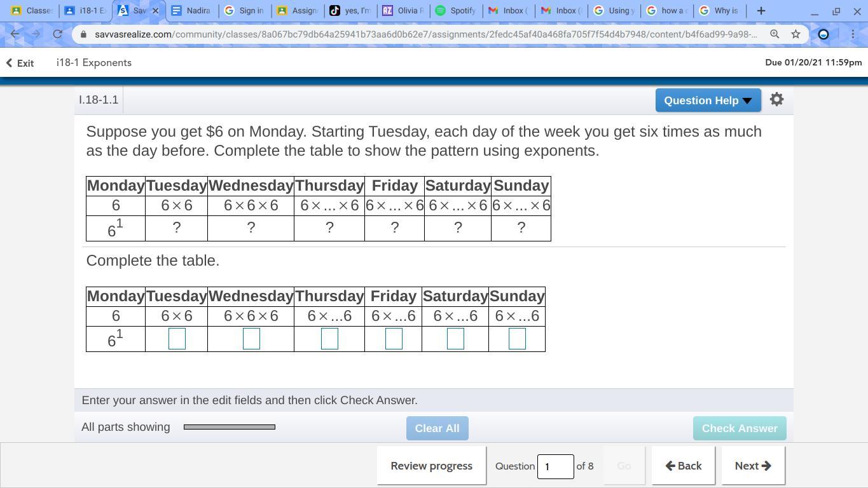Switch to the Spotify tab

[455, 11]
